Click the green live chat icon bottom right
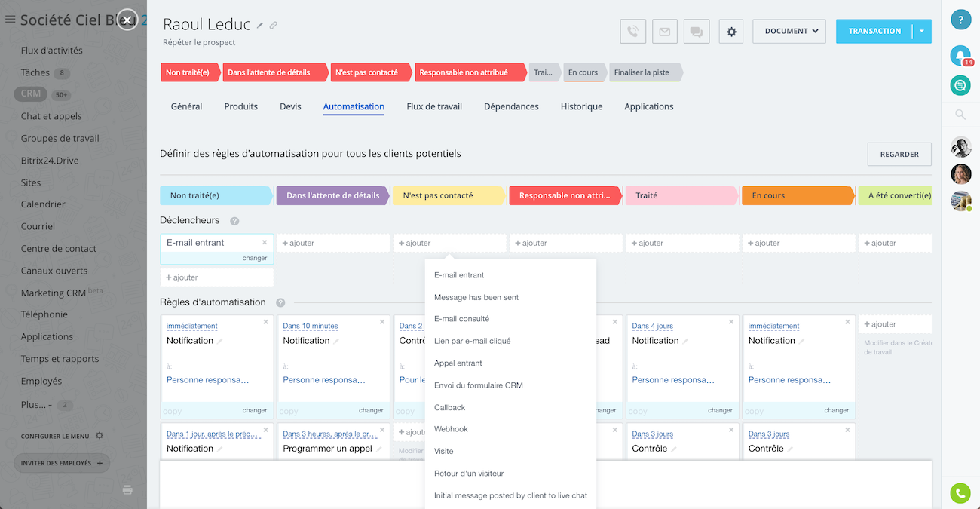The image size is (980, 509). 960,493
